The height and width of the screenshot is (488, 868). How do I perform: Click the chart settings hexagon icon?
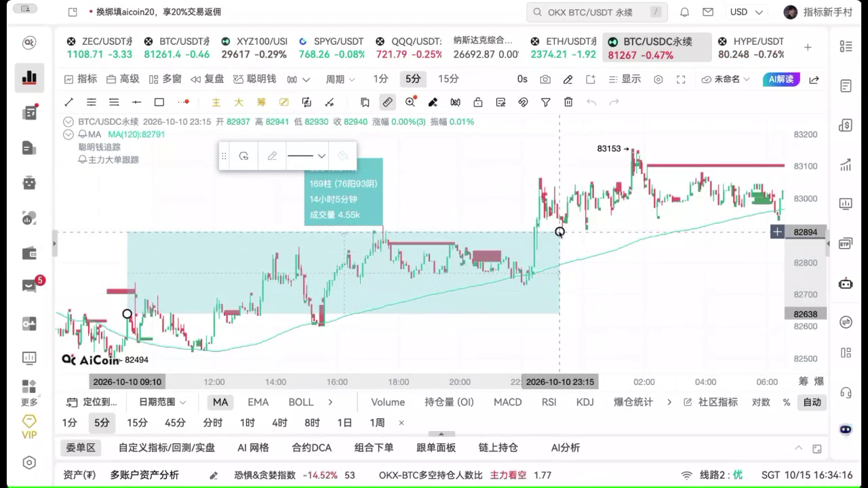658,79
